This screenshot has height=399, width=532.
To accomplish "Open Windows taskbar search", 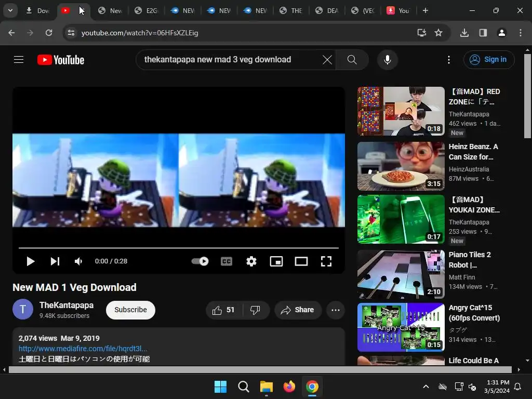I will point(243,387).
